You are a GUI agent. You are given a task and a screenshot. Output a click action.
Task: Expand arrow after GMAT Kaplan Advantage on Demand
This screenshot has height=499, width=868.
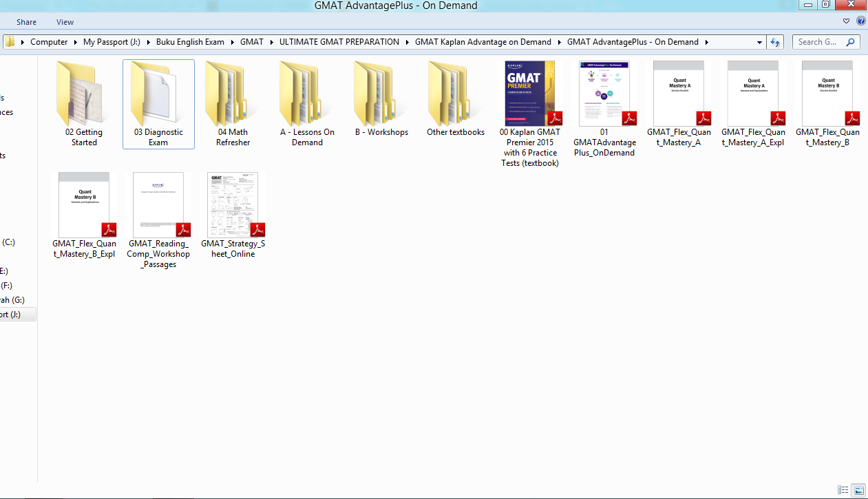560,42
